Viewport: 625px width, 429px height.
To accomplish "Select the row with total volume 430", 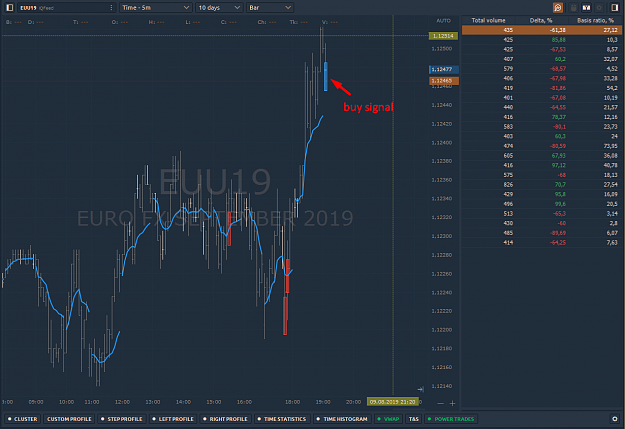I will pyautogui.click(x=542, y=223).
